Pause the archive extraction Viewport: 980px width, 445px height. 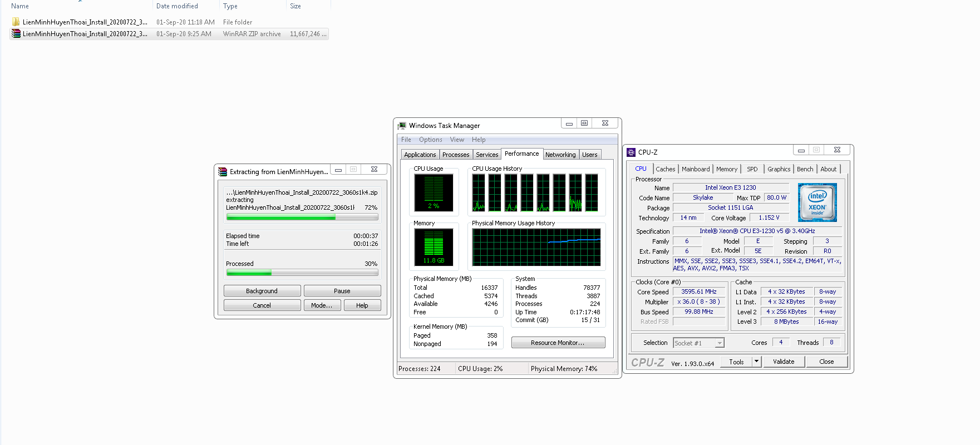pyautogui.click(x=342, y=291)
